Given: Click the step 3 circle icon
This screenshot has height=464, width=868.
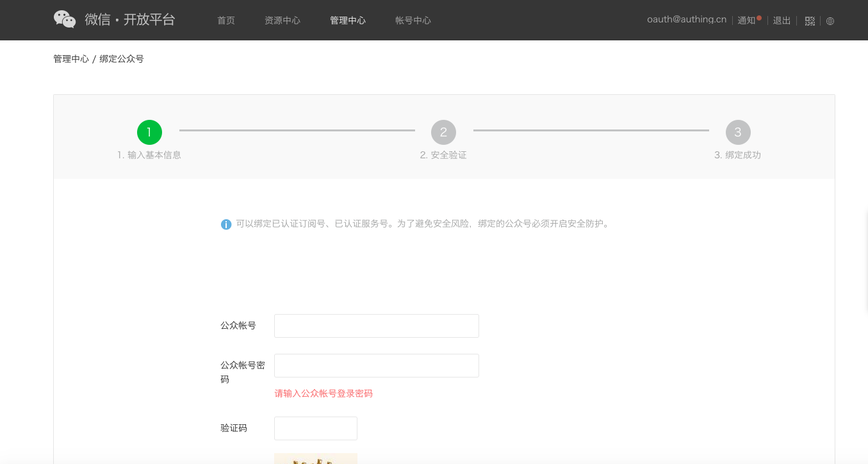Looking at the screenshot, I should (x=737, y=132).
